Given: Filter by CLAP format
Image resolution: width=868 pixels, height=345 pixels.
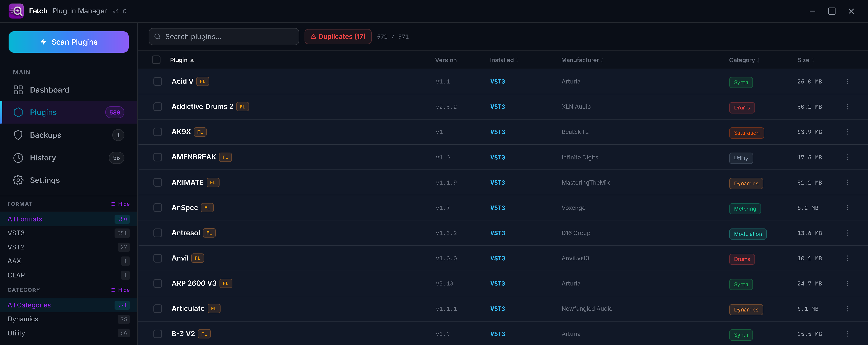Looking at the screenshot, I should [x=69, y=275].
